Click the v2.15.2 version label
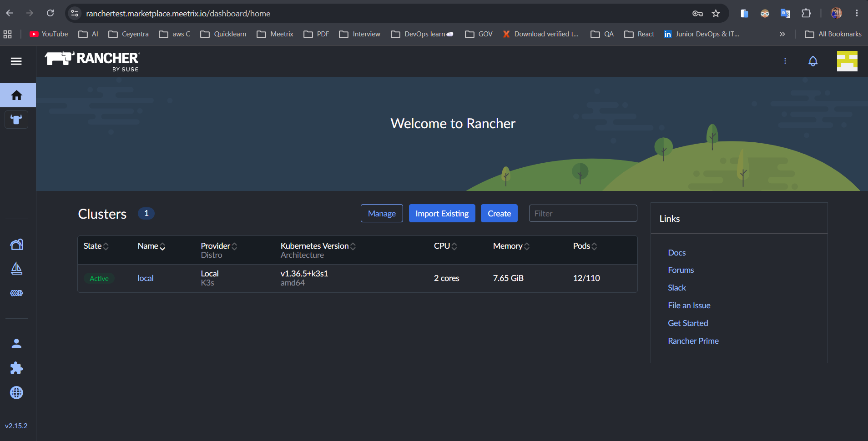868x441 pixels. coord(16,426)
